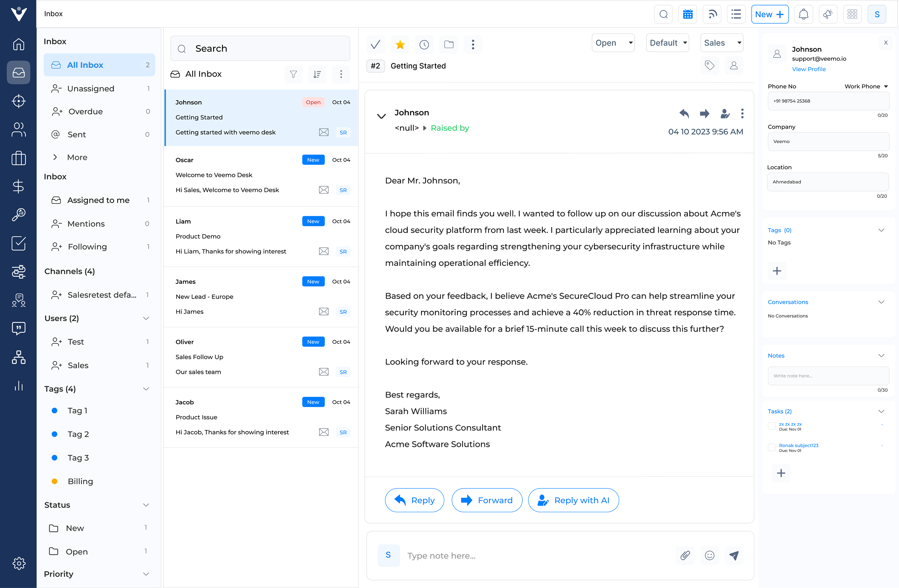Open the tag icon beside ticket title
The width and height of the screenshot is (899, 588).
tap(709, 65)
